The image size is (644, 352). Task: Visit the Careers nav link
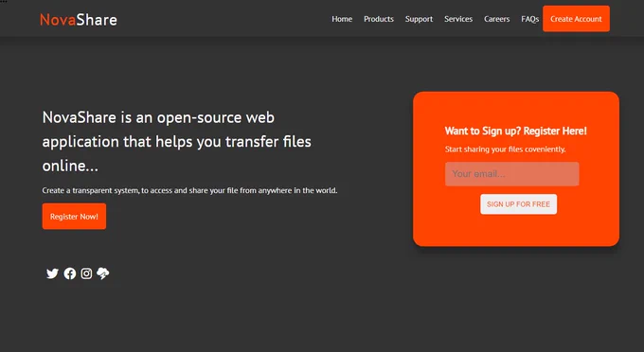click(x=496, y=19)
